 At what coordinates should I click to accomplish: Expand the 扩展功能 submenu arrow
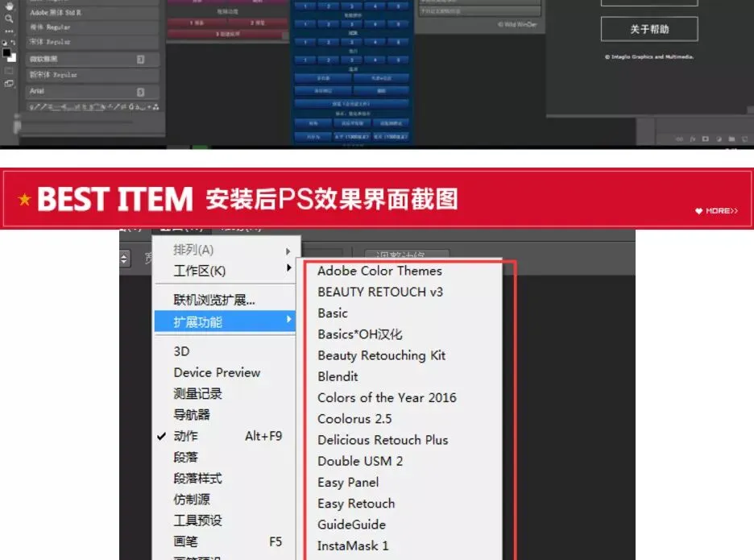pos(288,319)
